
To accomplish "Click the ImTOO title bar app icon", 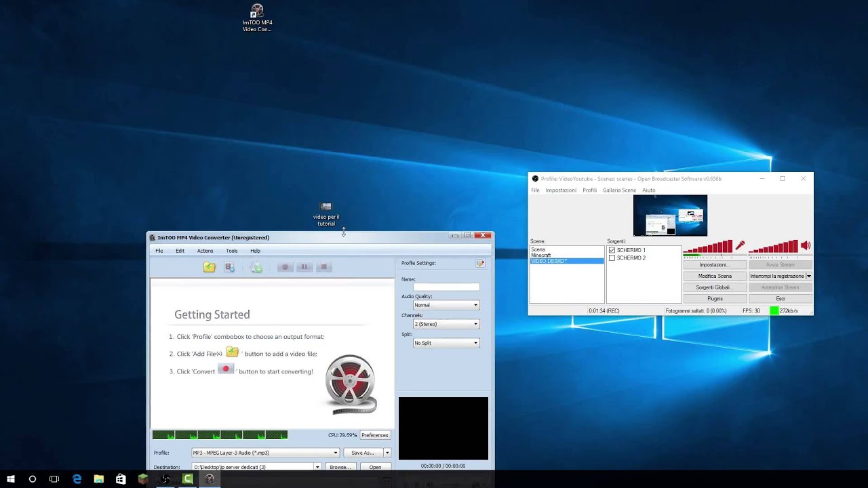I will click(x=153, y=237).
